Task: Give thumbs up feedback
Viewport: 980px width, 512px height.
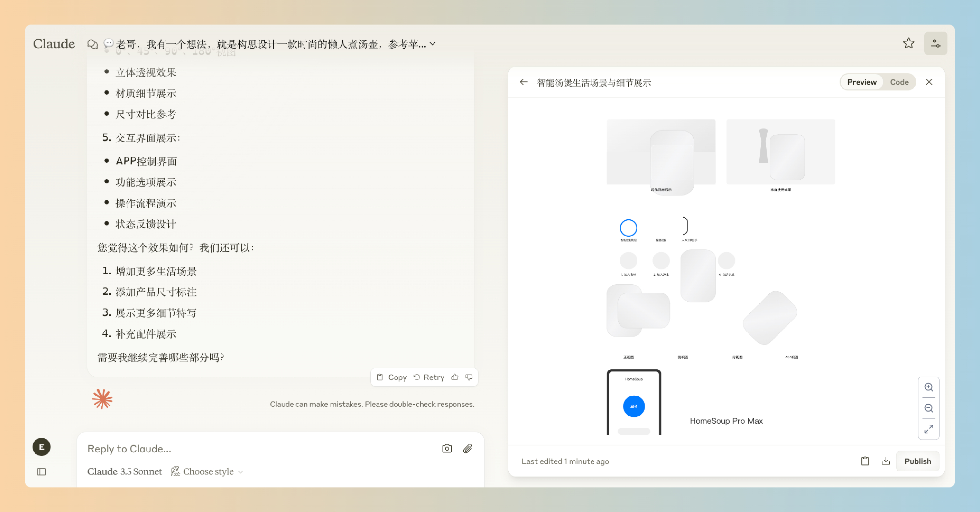Action: [455, 377]
